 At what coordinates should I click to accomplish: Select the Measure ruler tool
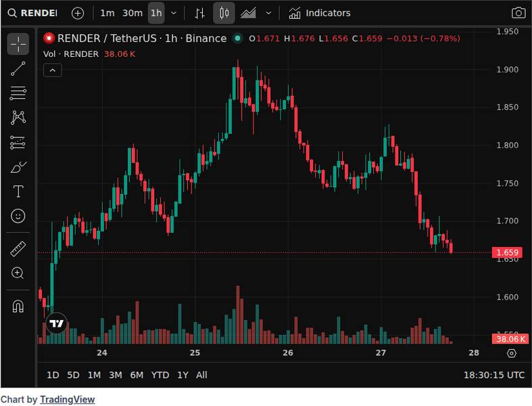pos(18,248)
